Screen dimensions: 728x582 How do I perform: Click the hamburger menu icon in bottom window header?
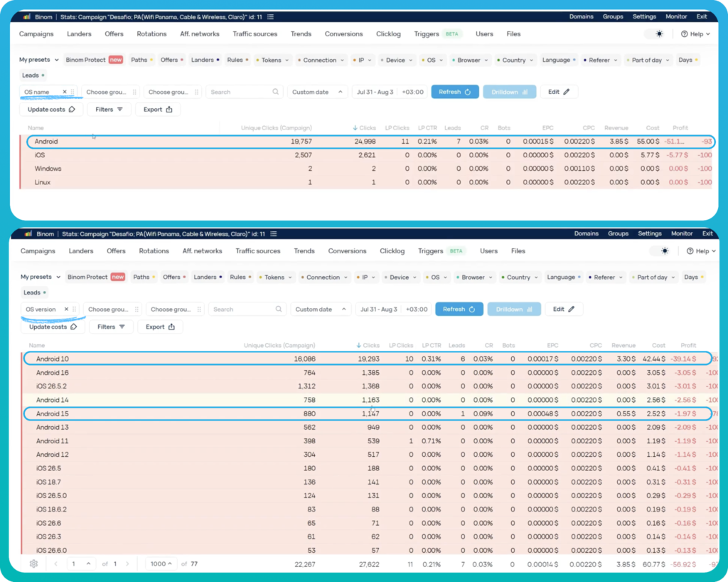tap(274, 234)
